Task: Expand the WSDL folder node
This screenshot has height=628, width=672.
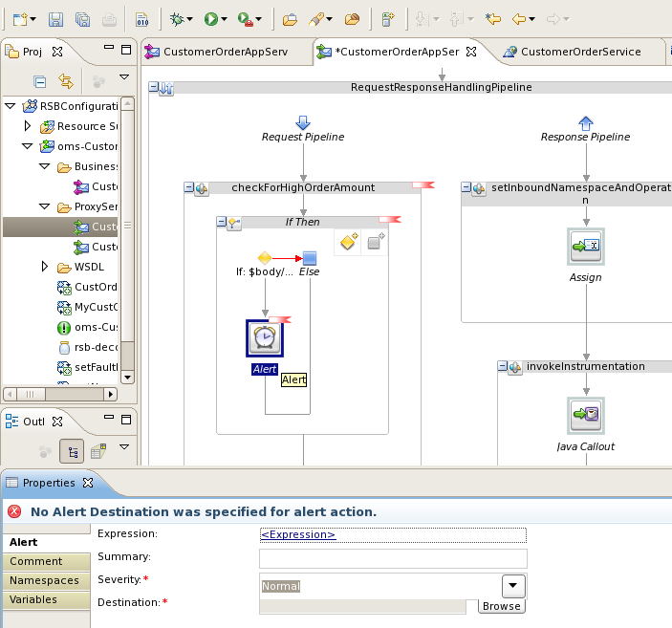Action: coord(45,267)
